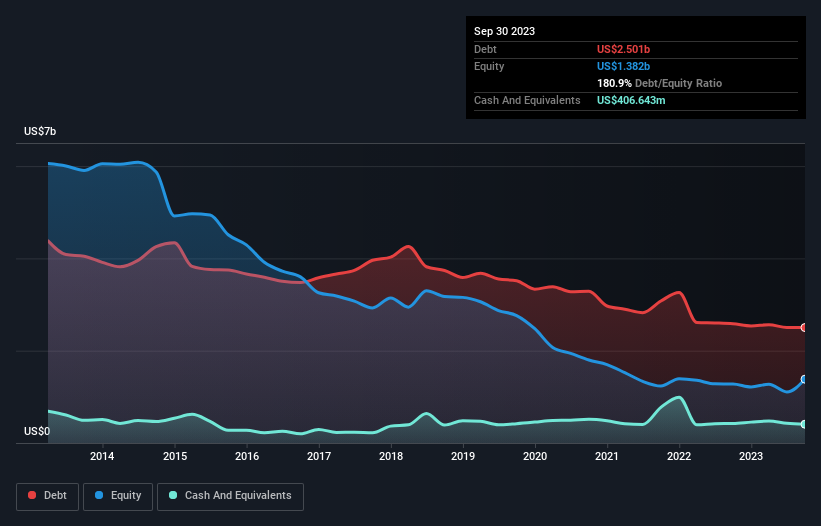Click the 2023 year tick label

[x=751, y=457]
